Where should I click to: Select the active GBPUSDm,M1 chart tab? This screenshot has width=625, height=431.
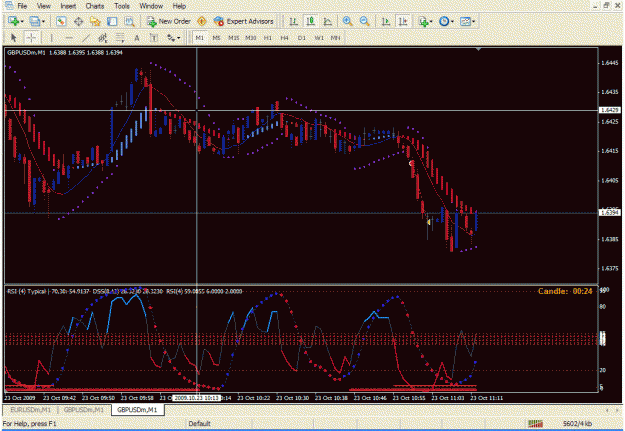coord(138,409)
